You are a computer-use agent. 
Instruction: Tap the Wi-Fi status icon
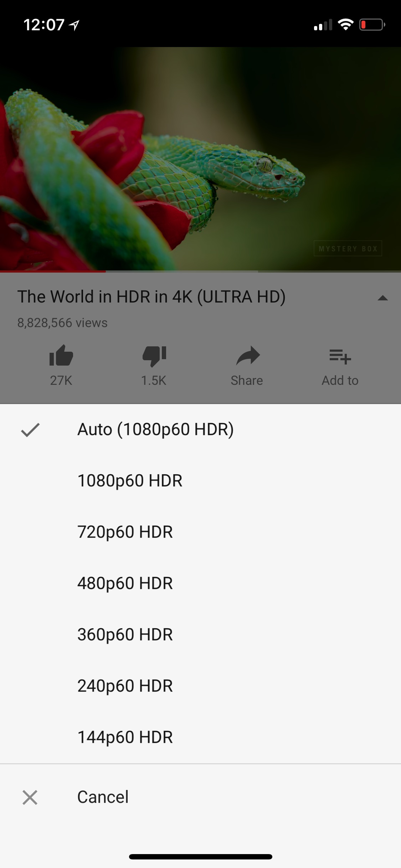(x=345, y=25)
